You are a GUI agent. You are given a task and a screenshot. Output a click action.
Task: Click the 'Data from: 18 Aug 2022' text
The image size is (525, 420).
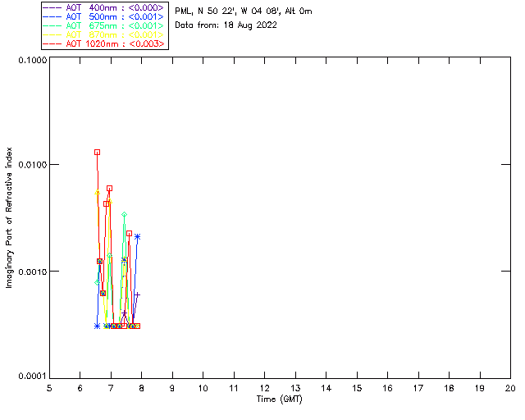coord(226,25)
